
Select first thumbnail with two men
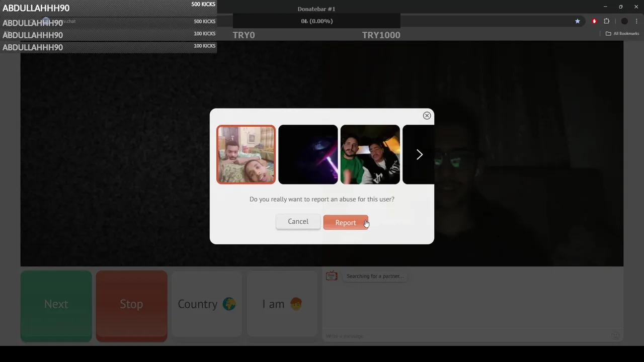[x=246, y=154]
